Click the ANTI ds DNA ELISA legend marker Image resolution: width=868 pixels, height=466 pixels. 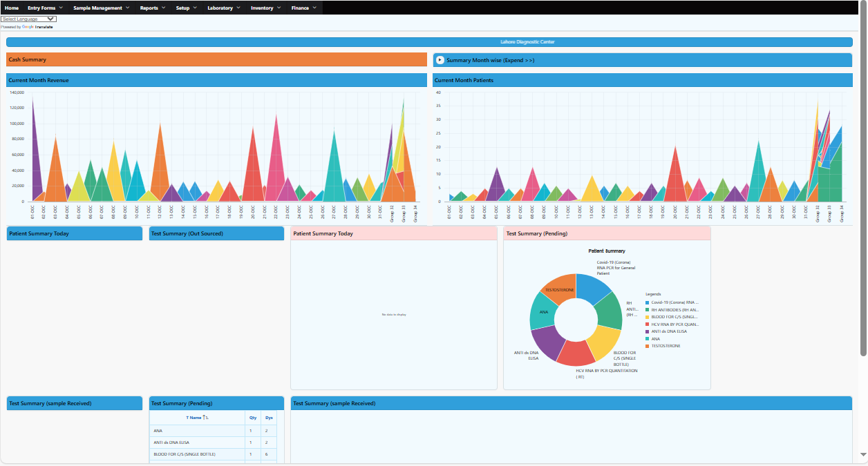coord(647,331)
